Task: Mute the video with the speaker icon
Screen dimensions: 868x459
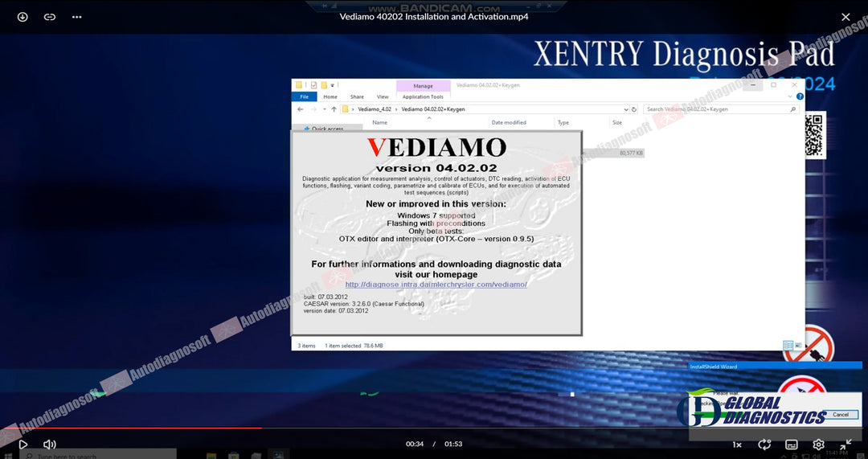Action: click(x=50, y=444)
